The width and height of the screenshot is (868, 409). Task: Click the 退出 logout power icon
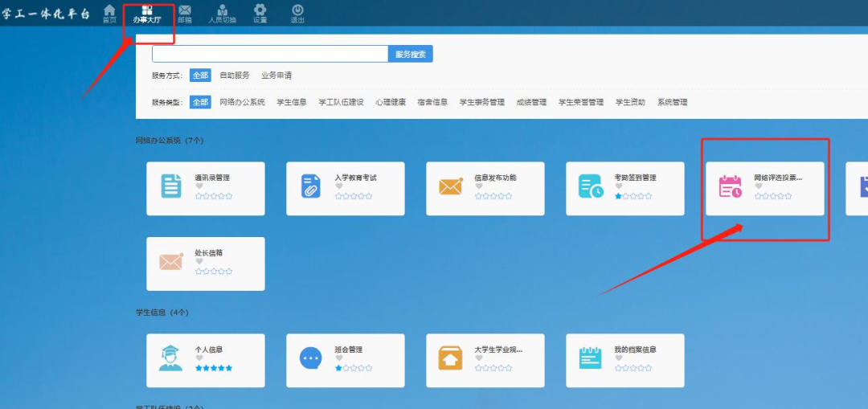pos(297,11)
